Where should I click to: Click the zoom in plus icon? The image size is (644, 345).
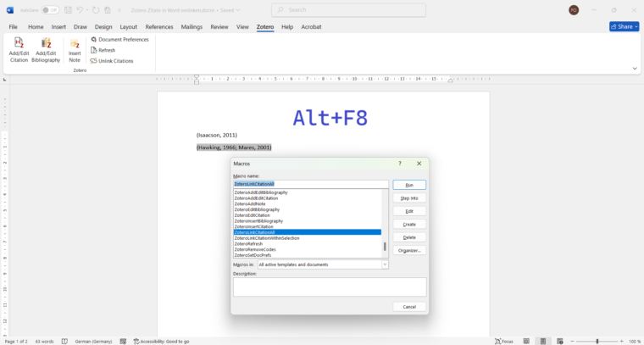pos(621,342)
